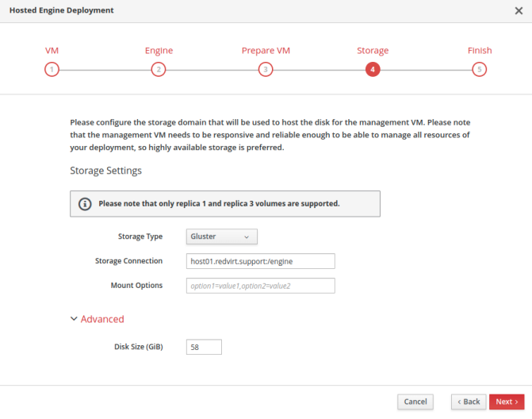
Task: Collapse the Advanced section chevron
Action: 74,318
